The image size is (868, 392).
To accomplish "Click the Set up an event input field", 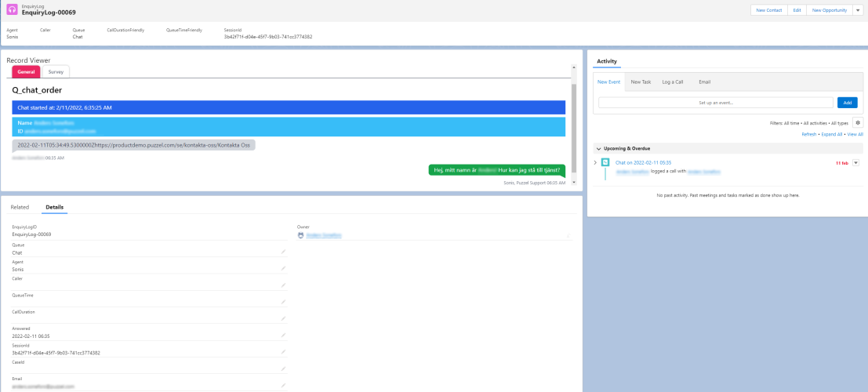I will (715, 103).
